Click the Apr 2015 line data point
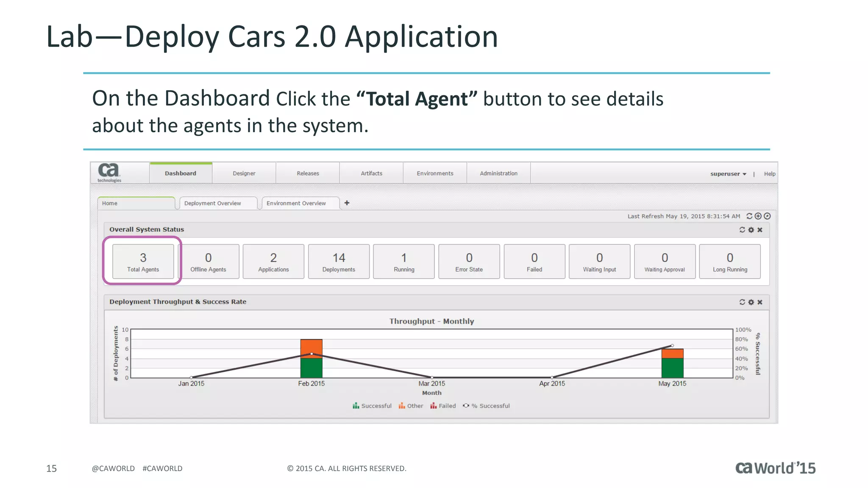 [x=552, y=377]
